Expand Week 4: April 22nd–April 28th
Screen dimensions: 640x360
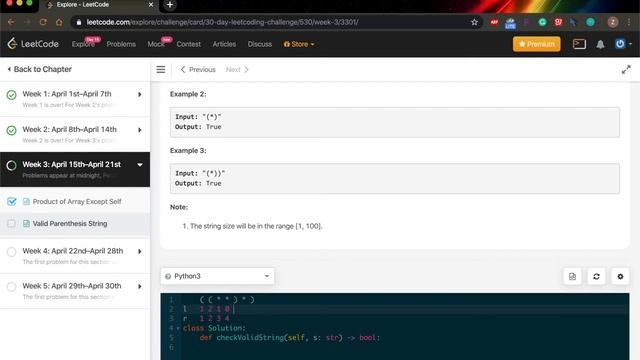[75, 256]
